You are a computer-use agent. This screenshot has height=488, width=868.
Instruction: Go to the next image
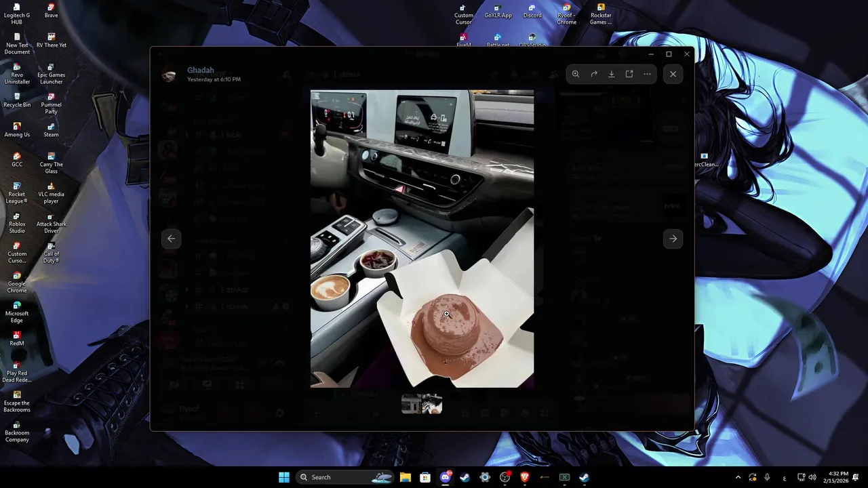pyautogui.click(x=673, y=239)
